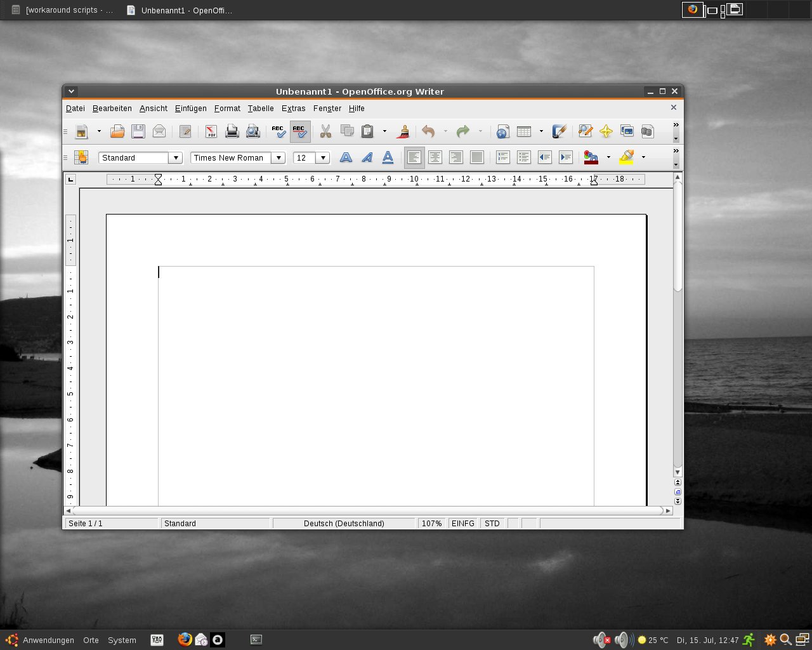The width and height of the screenshot is (812, 650).
Task: Click the horizontal scrollbar track
Action: (x=368, y=510)
